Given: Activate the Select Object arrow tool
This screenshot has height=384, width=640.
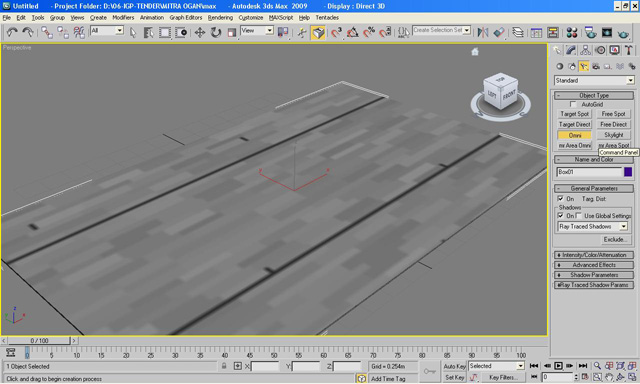Looking at the screenshot, I should coord(133,33).
